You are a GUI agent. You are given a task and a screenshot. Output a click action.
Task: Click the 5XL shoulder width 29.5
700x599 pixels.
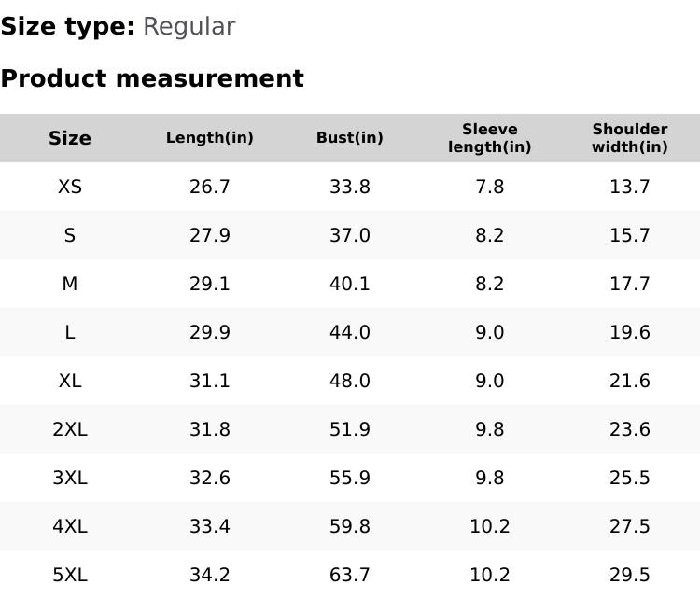pos(630,575)
